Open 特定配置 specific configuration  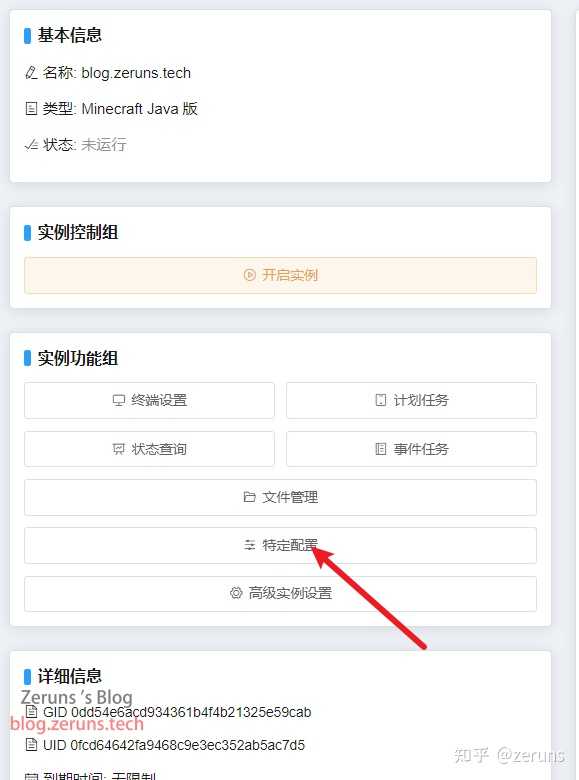click(x=281, y=546)
